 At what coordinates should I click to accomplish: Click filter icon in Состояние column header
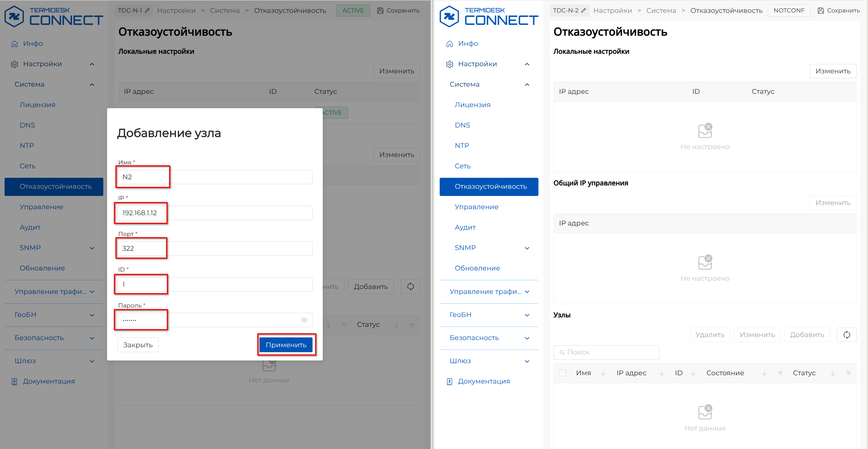(780, 373)
